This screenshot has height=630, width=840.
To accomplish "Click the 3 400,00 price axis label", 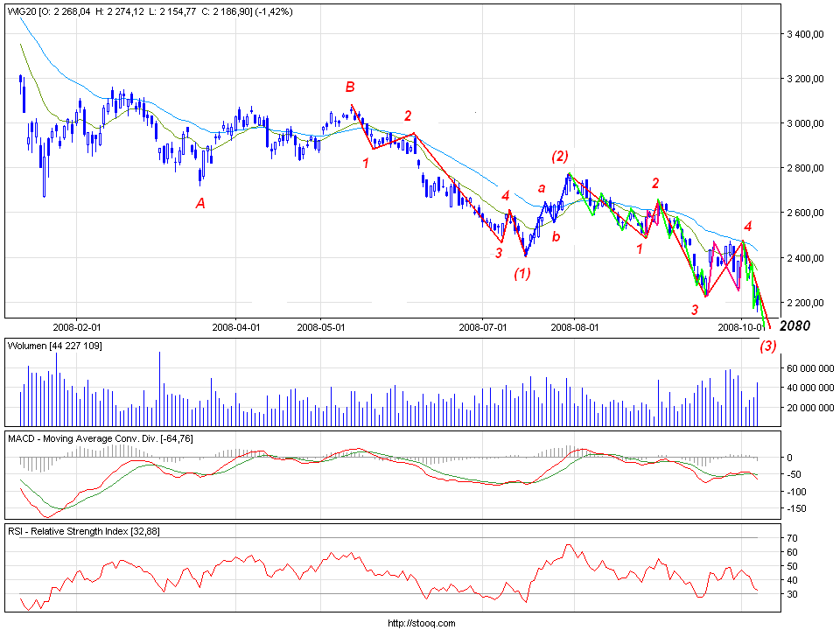I will [807, 34].
